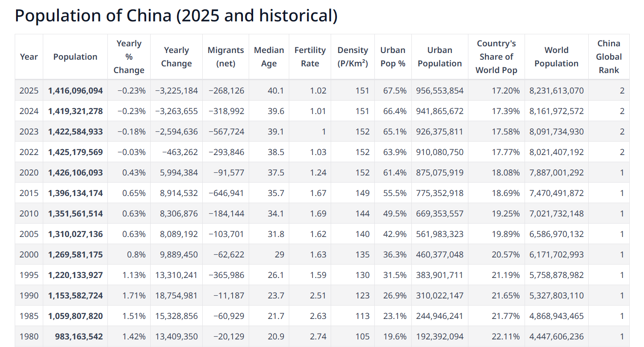Click year cell "2020"
This screenshot has width=644, height=347.
(x=29, y=173)
